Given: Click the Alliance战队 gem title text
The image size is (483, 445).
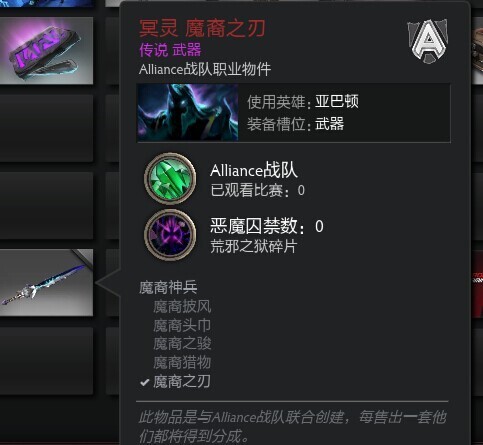Looking at the screenshot, I should pos(254,171).
